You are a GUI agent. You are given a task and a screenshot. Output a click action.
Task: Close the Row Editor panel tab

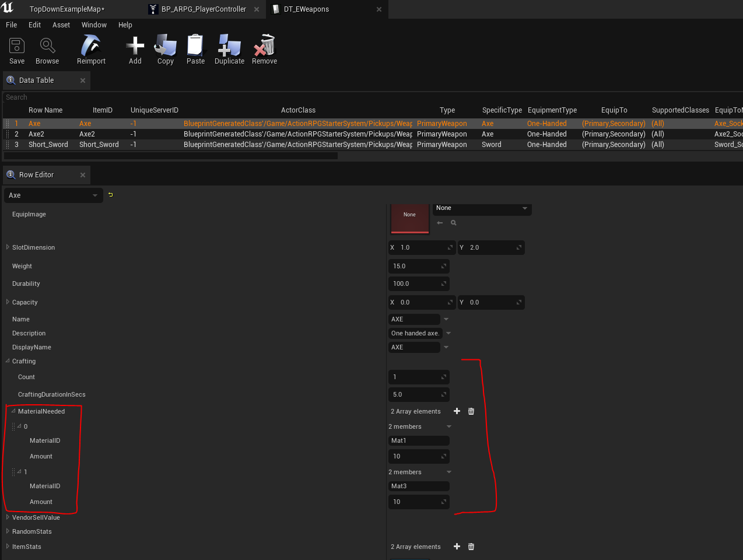click(83, 175)
